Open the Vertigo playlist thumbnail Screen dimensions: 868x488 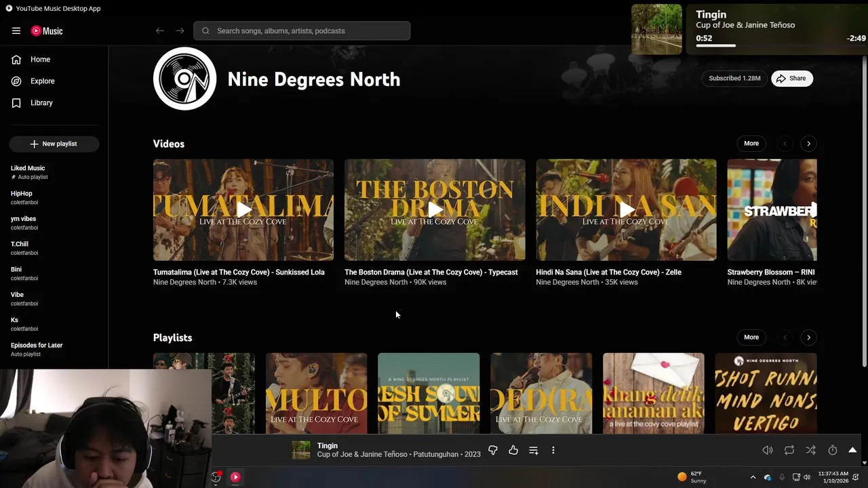click(766, 393)
